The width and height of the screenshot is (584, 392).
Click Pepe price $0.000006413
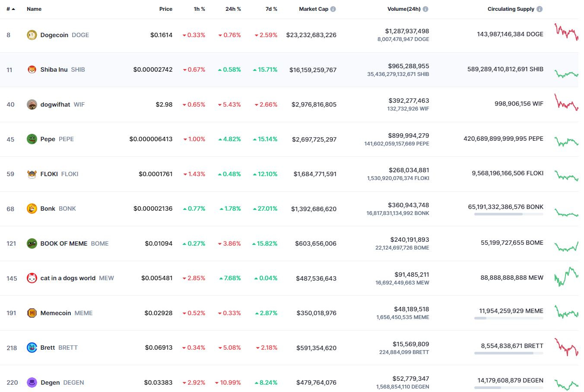click(x=151, y=139)
